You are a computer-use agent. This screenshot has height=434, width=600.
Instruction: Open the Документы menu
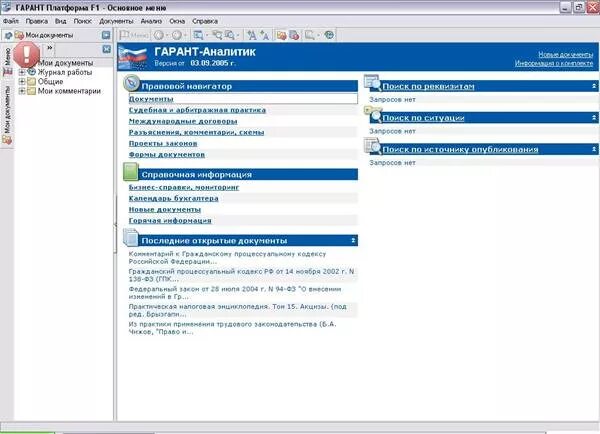tap(116, 21)
